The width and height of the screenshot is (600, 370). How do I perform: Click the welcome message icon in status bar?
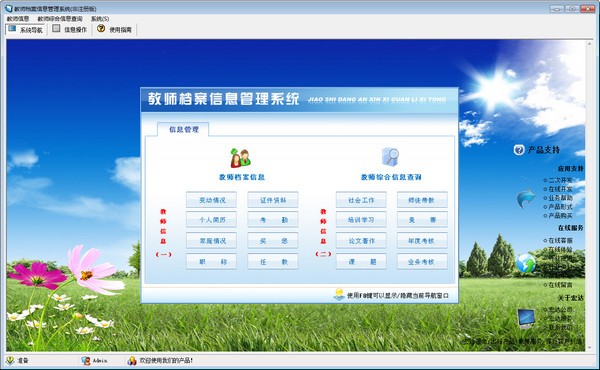(132, 360)
